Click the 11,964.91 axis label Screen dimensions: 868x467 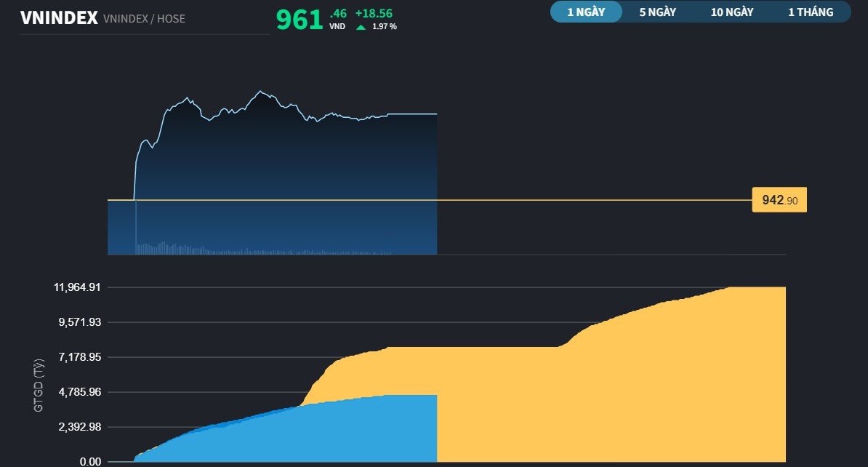(x=77, y=287)
